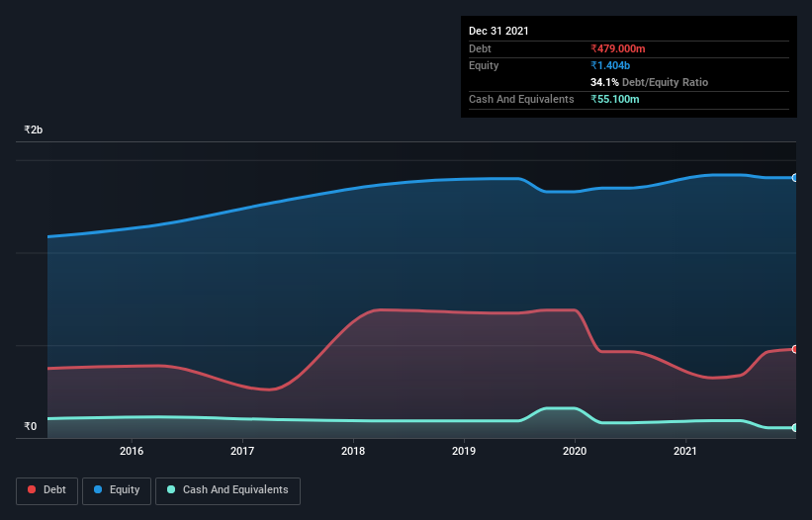Toggle the Equity series legend button
The height and width of the screenshot is (520, 812).
tap(117, 490)
